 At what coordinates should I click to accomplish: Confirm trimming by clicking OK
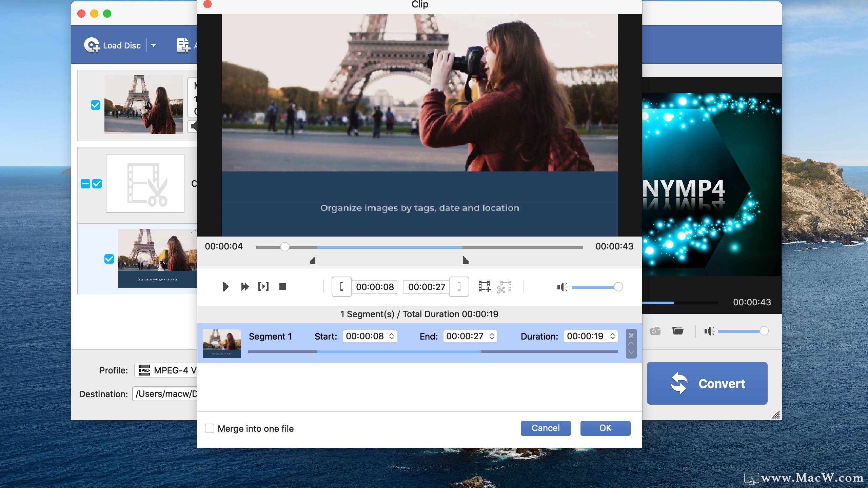605,428
